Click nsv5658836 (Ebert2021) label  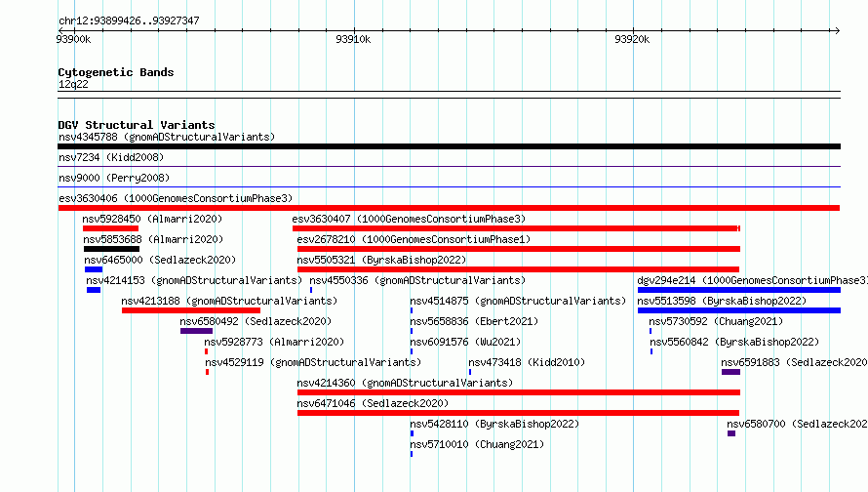(474, 321)
